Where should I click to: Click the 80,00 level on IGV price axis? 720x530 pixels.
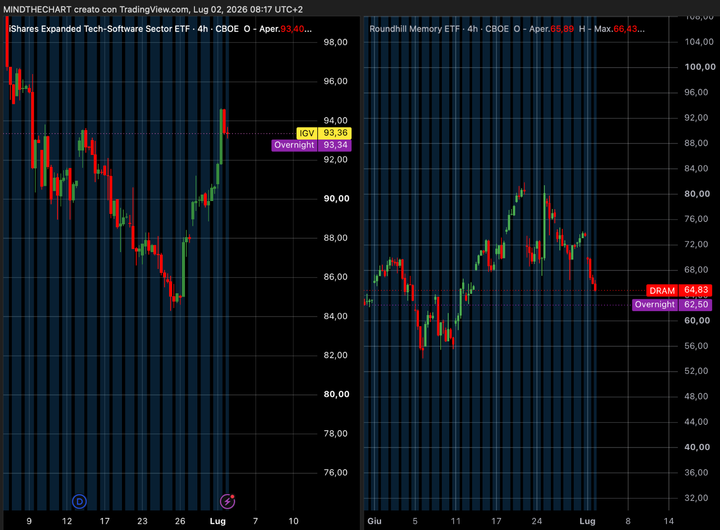[x=336, y=394]
